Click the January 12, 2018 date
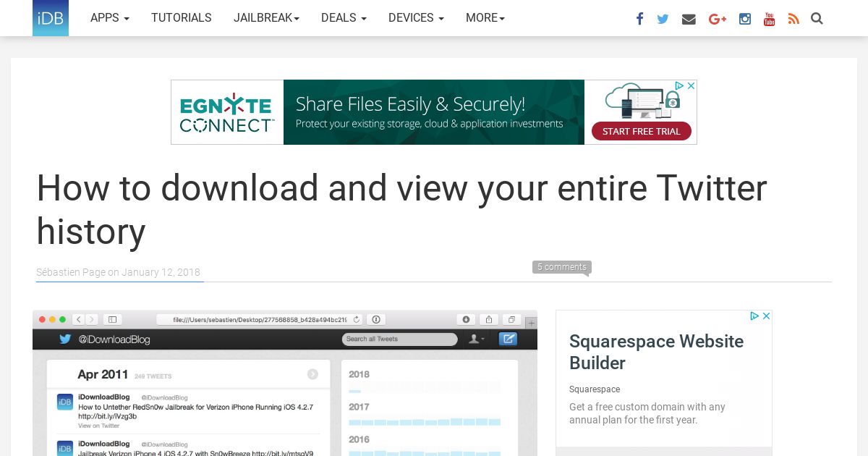The height and width of the screenshot is (456, 868). [x=161, y=272]
